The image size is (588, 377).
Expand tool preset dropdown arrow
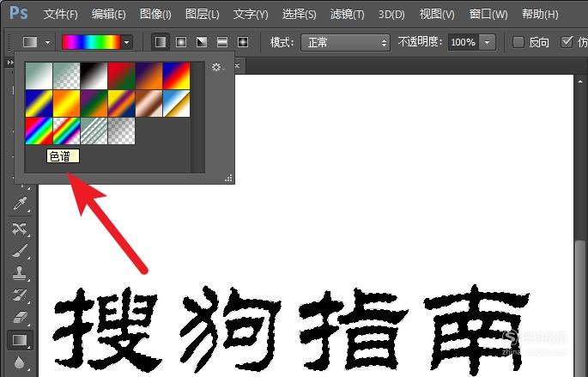(47, 42)
